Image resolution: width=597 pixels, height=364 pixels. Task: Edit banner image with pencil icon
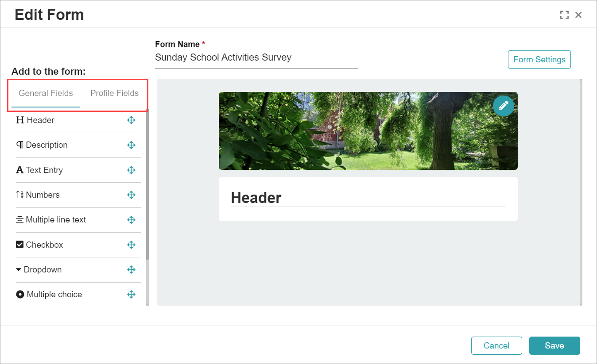(504, 106)
